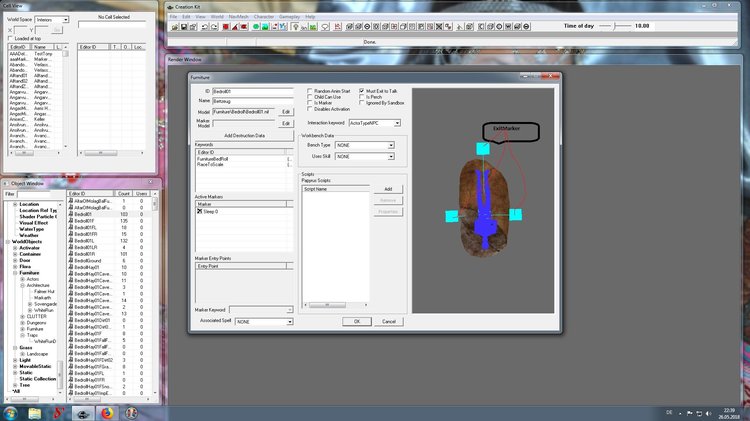The height and width of the screenshot is (421, 750).
Task: Click the red square toolbar icon
Action: (226, 27)
